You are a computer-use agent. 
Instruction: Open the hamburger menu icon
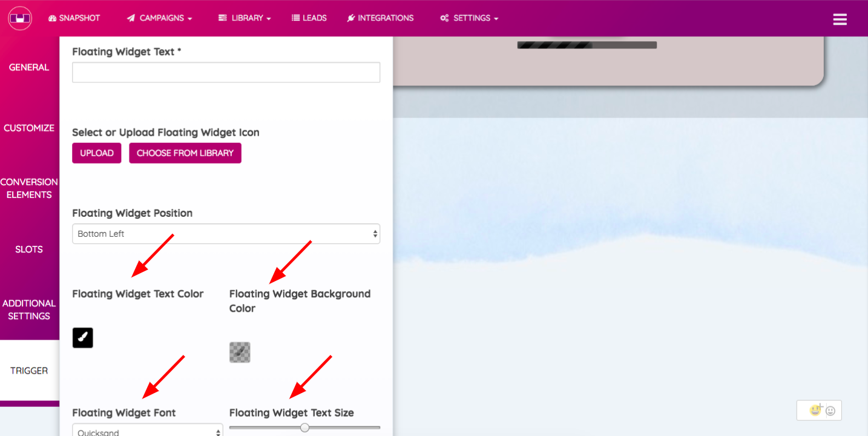point(840,19)
